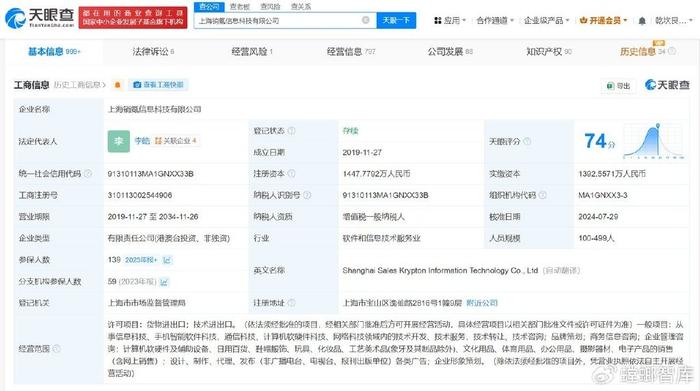This screenshot has height=391, width=700.
Task: Select the 查老板 search tab
Action: [x=239, y=7]
